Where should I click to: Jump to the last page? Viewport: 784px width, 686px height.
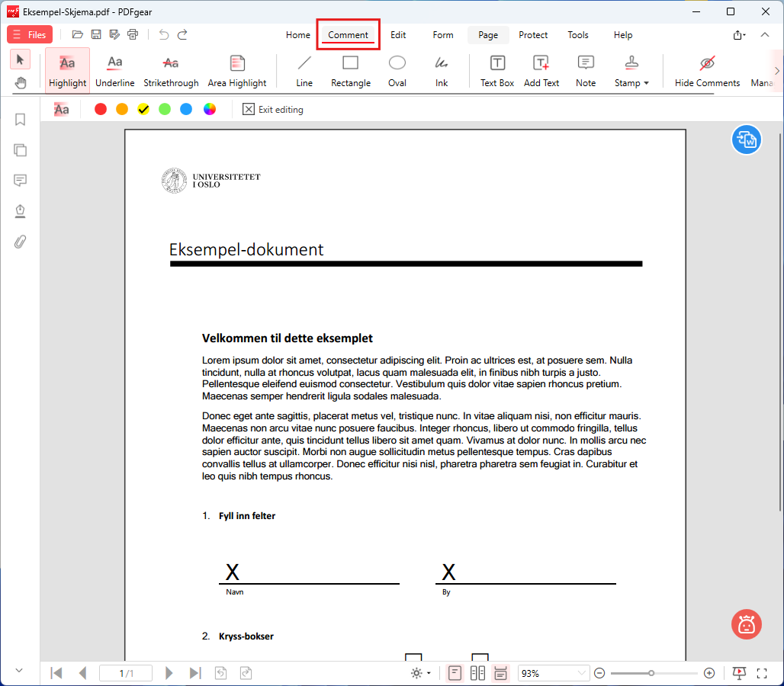(195, 674)
